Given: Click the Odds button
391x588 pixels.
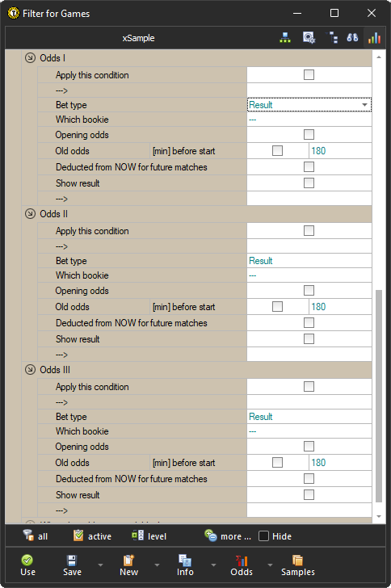Looking at the screenshot, I should (242, 565).
